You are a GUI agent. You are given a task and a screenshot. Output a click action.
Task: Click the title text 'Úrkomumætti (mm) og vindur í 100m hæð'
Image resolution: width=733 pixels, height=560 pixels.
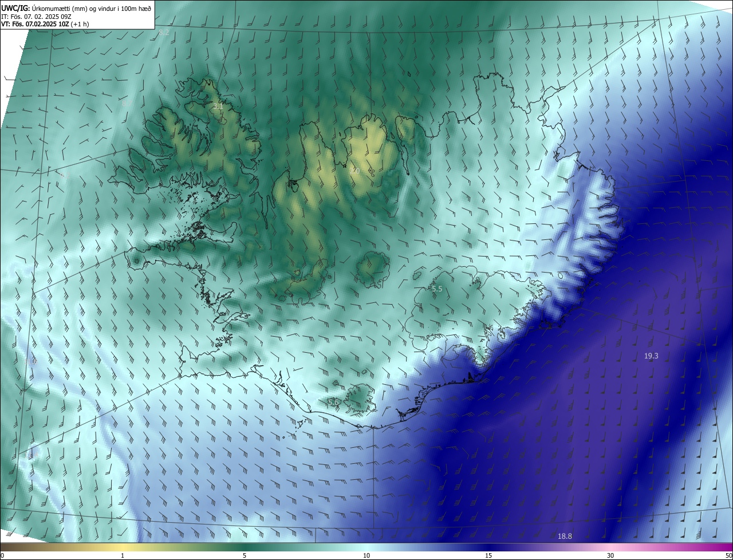click(92, 7)
